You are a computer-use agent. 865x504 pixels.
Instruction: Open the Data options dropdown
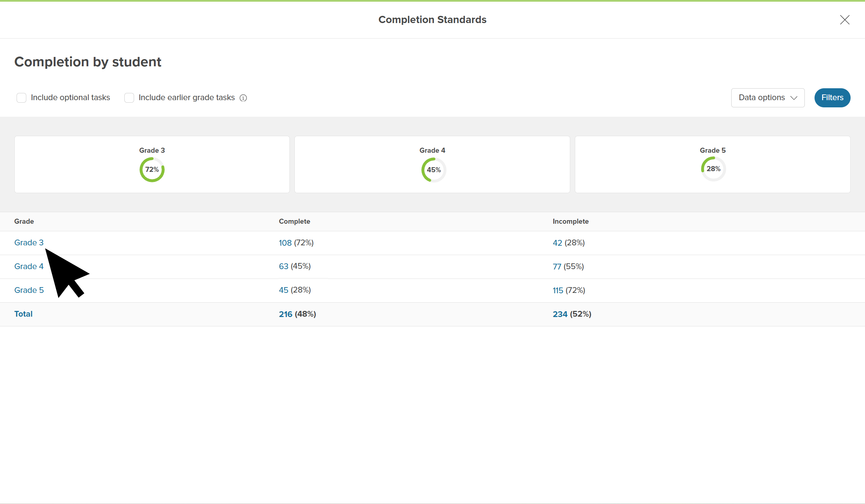click(x=768, y=98)
